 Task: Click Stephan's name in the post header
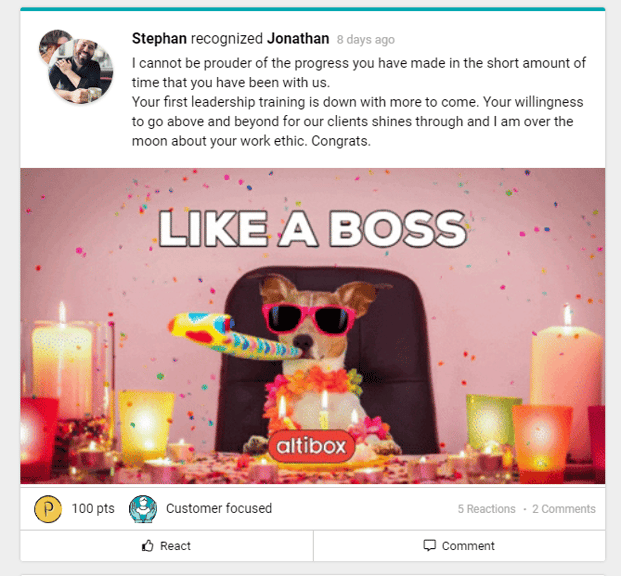159,38
